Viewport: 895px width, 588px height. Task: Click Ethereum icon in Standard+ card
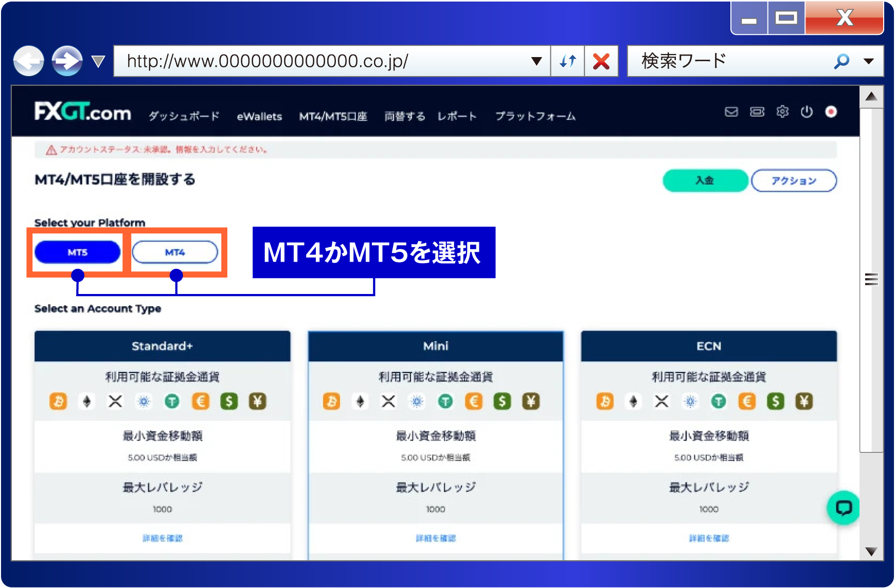coord(87,401)
